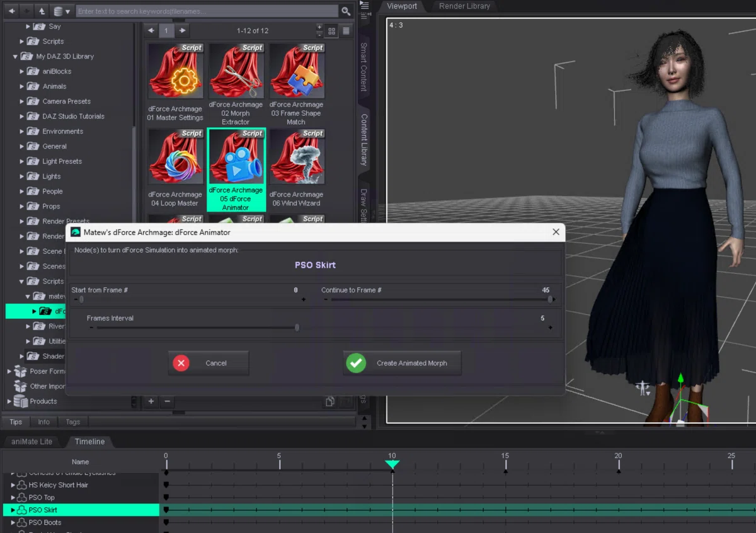Select PSO Skirt timeline row

pyautogui.click(x=81, y=510)
